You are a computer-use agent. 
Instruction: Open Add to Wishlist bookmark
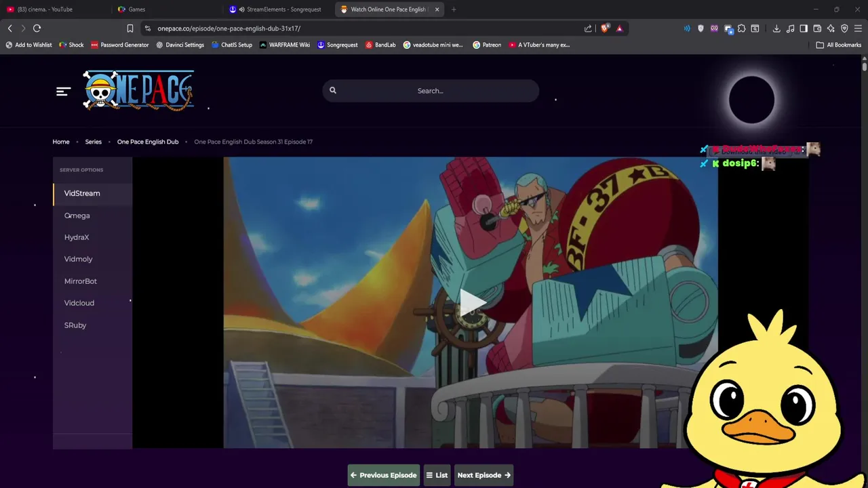coord(28,45)
